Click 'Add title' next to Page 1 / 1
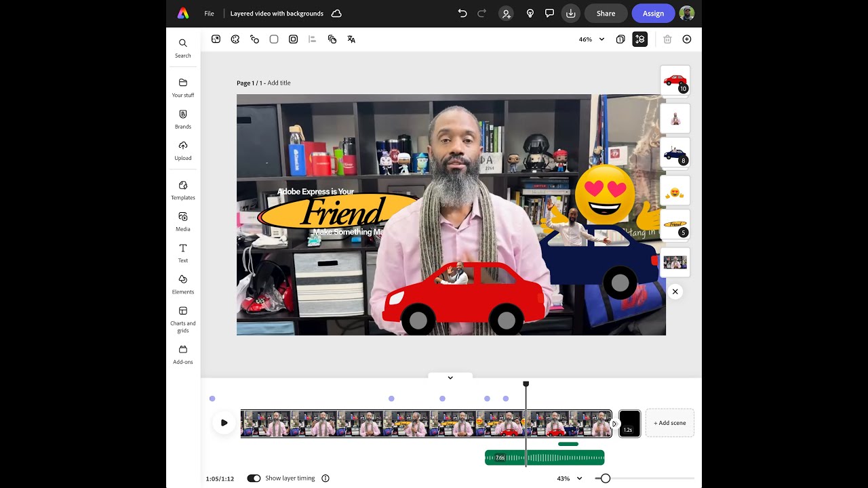This screenshot has height=488, width=868. coord(279,83)
